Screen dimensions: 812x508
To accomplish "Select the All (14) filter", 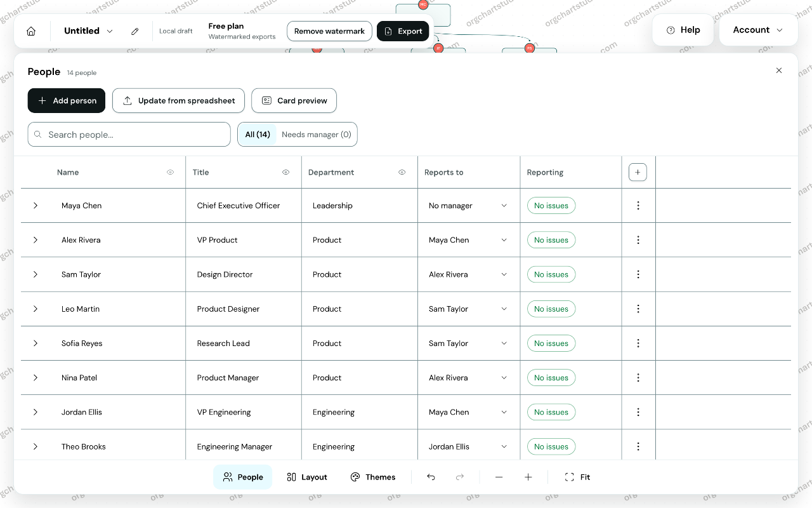I will point(258,135).
